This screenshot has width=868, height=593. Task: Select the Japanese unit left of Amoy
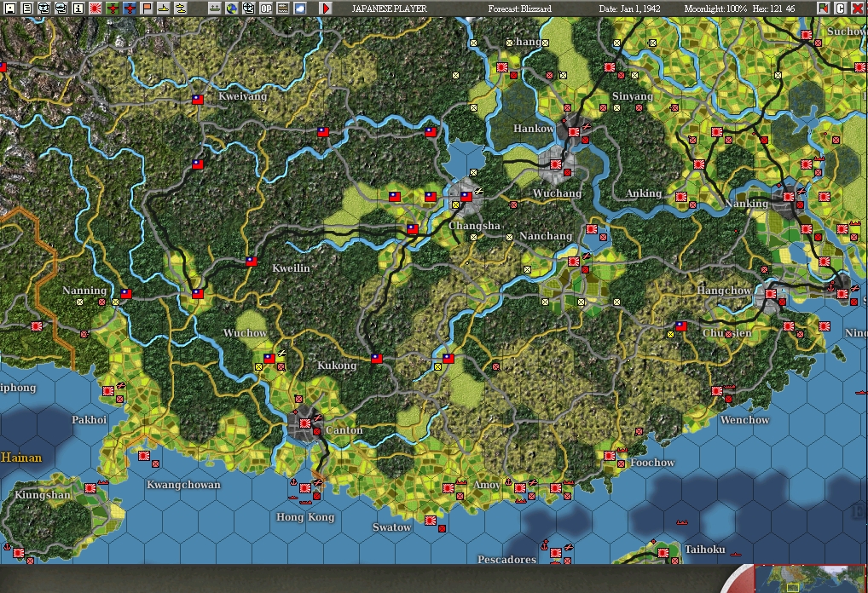click(x=448, y=488)
